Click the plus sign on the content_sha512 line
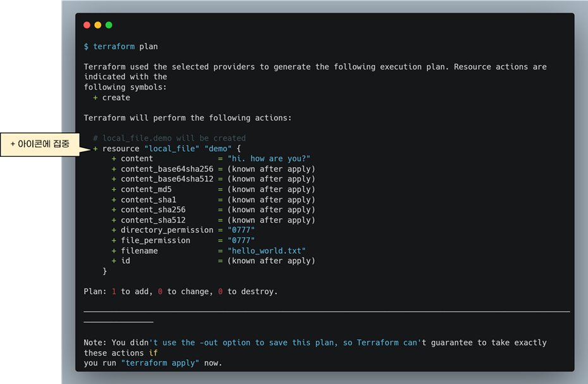This screenshot has width=588, height=384. 114,220
